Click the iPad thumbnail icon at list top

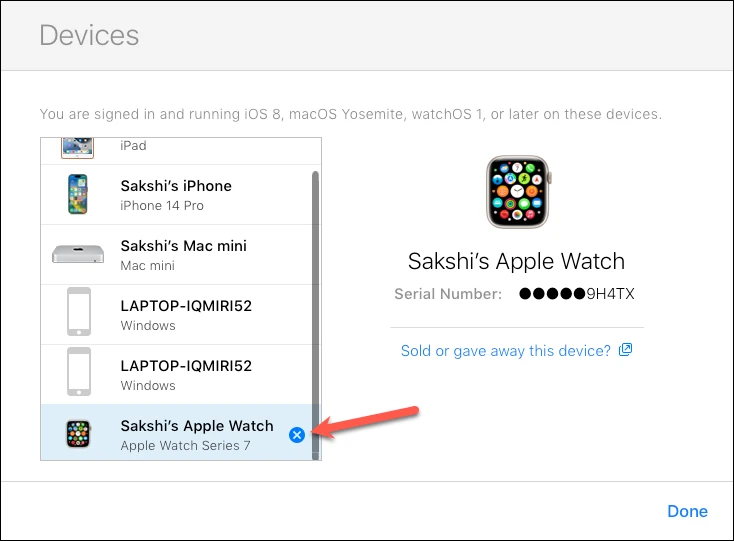click(78, 147)
